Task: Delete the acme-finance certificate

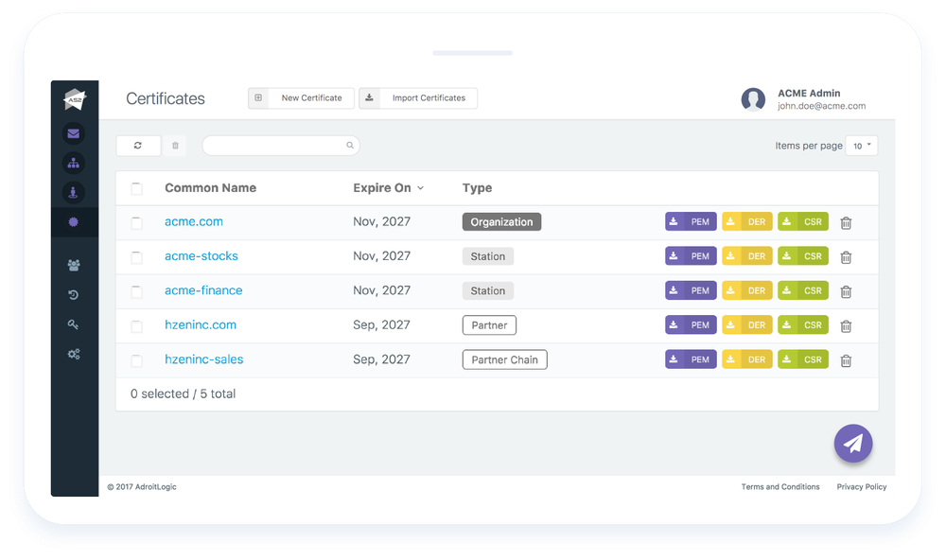Action: click(x=846, y=291)
